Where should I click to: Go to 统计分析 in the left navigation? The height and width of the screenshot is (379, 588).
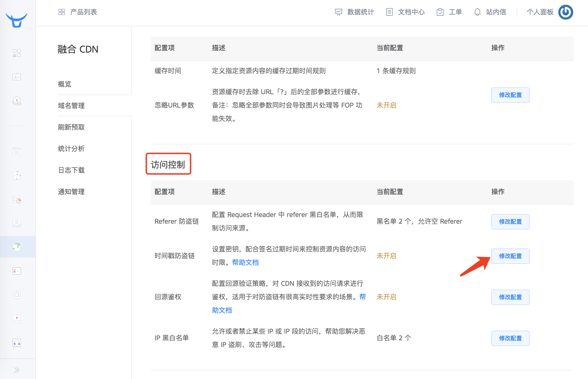(71, 149)
